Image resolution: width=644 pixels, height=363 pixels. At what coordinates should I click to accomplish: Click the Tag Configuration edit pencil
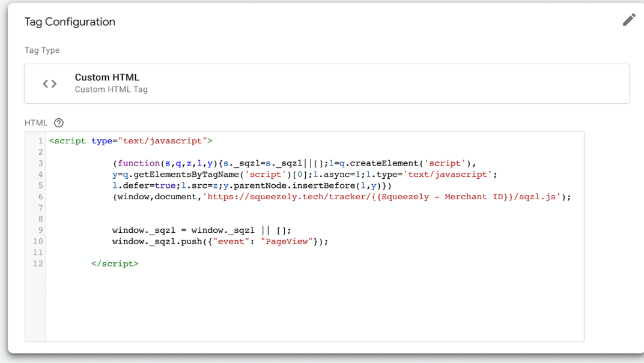pyautogui.click(x=628, y=19)
